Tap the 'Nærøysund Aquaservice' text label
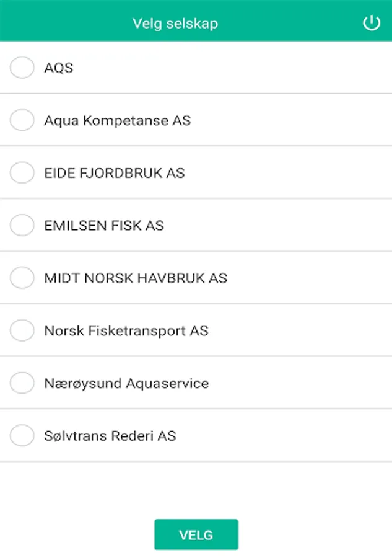This screenshot has height=558, width=392. (126, 383)
